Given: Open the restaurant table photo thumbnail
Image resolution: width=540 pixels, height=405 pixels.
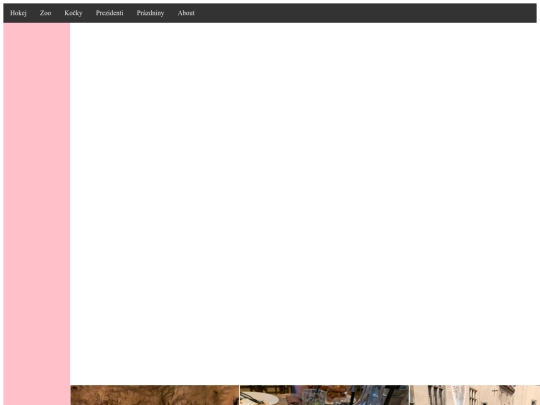Looking at the screenshot, I should 324,395.
